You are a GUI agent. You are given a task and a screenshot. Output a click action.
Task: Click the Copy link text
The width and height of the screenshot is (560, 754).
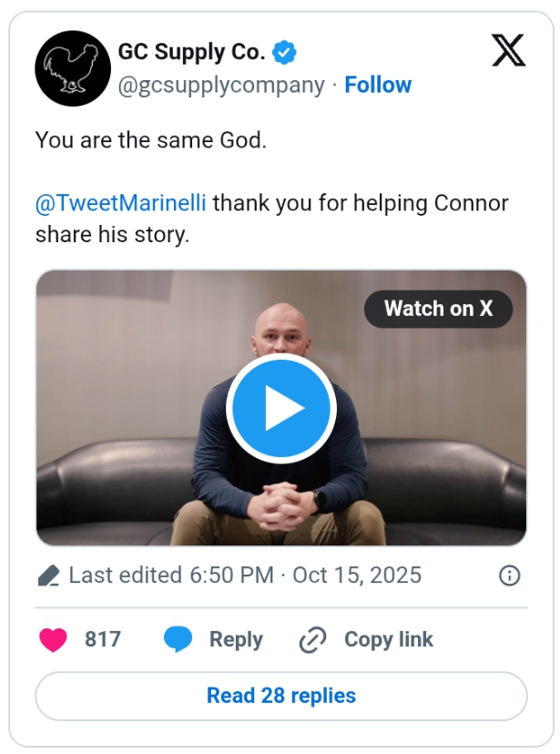click(388, 640)
